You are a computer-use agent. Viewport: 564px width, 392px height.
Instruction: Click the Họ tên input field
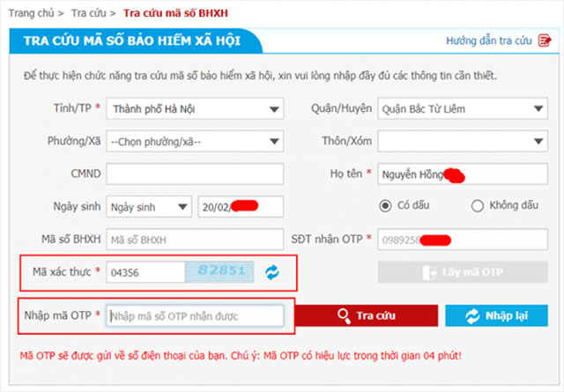[x=463, y=174]
